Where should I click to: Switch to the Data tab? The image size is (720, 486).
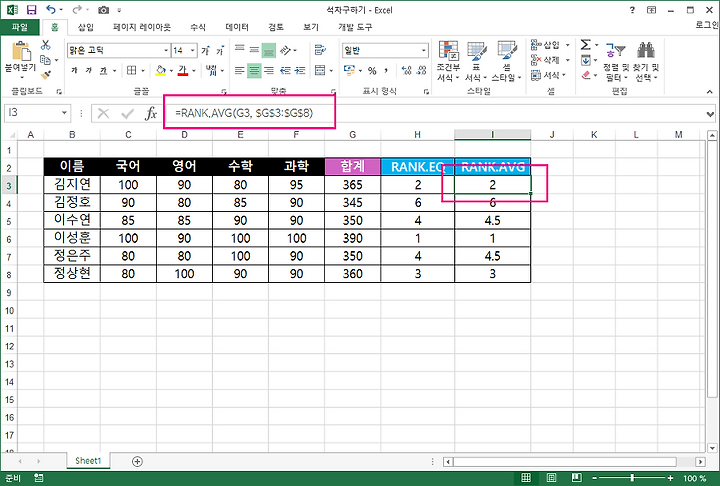237,27
